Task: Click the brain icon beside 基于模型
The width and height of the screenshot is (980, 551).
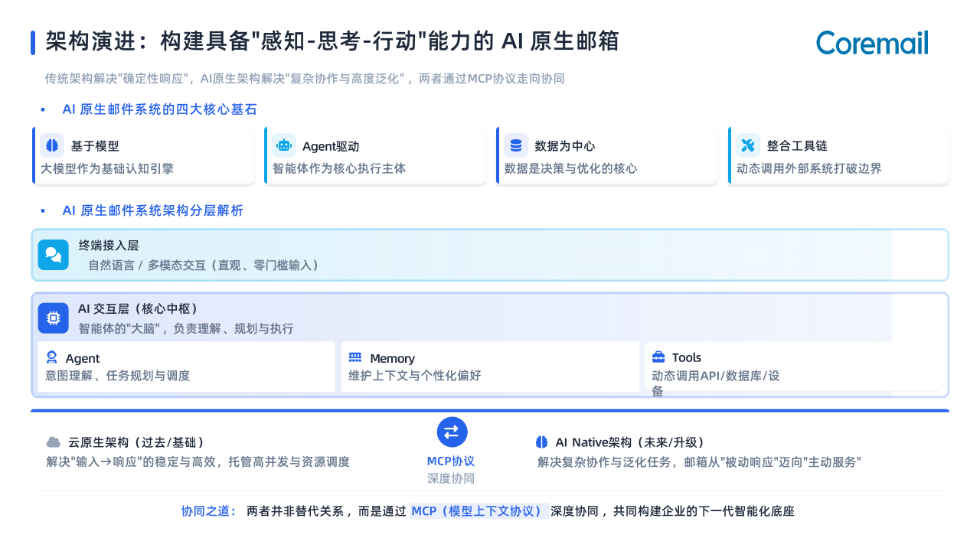Action: point(52,145)
